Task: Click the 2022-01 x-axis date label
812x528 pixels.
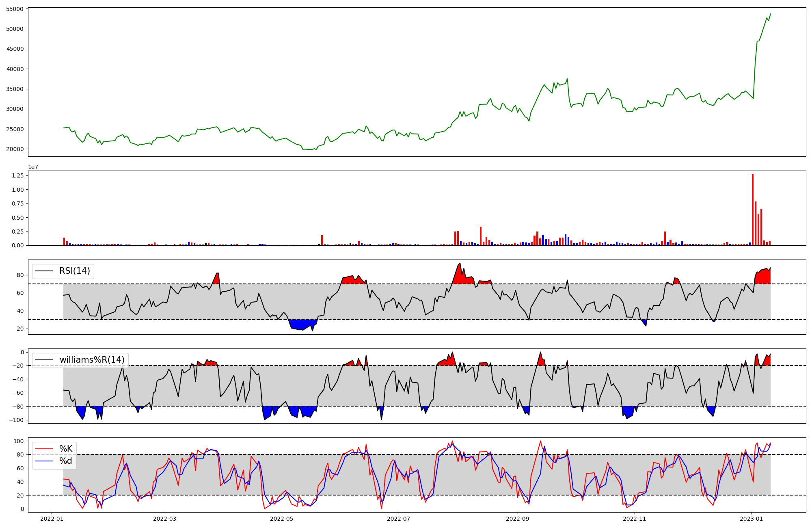Action: click(52, 519)
